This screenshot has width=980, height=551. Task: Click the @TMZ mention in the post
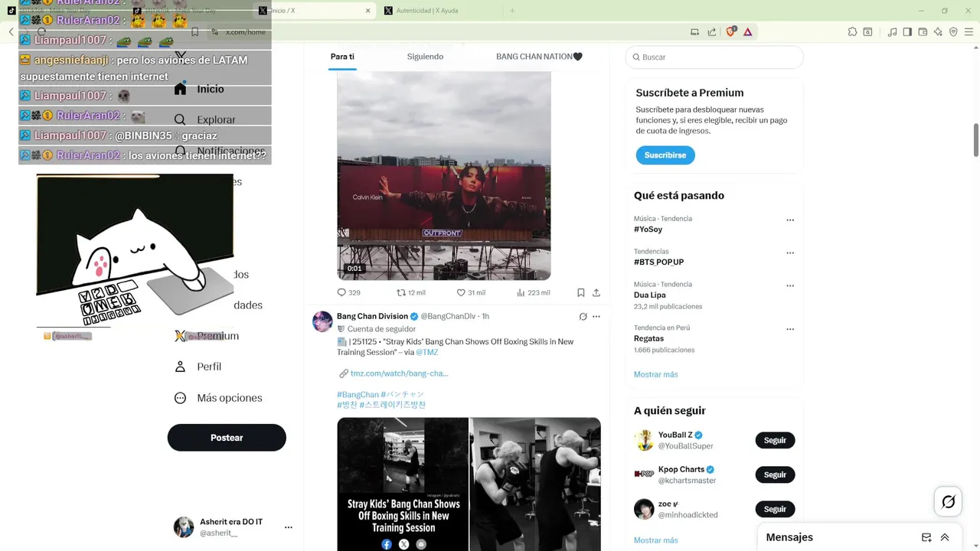coord(429,352)
